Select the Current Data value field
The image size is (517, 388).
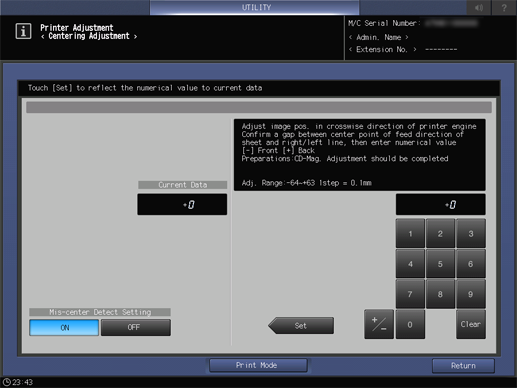pos(182,204)
